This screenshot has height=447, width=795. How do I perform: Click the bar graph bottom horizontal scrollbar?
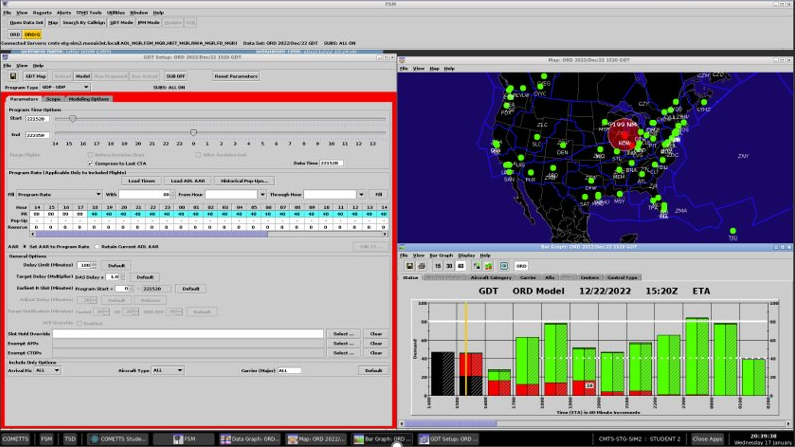pyautogui.click(x=595, y=423)
